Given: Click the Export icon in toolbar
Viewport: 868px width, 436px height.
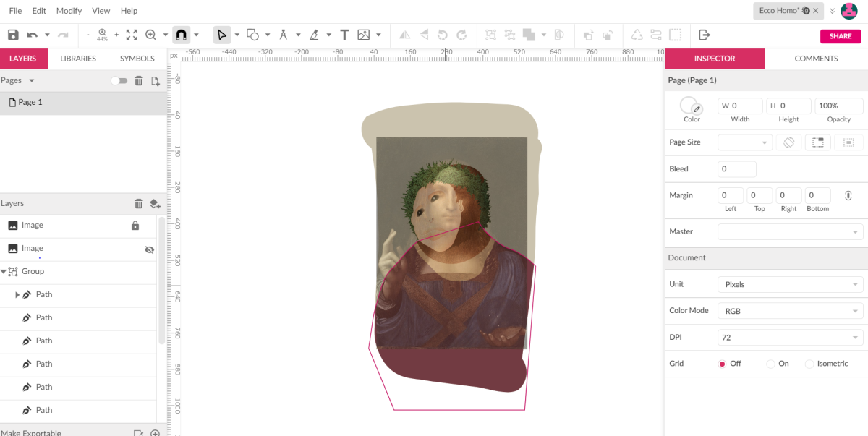Looking at the screenshot, I should pos(705,35).
